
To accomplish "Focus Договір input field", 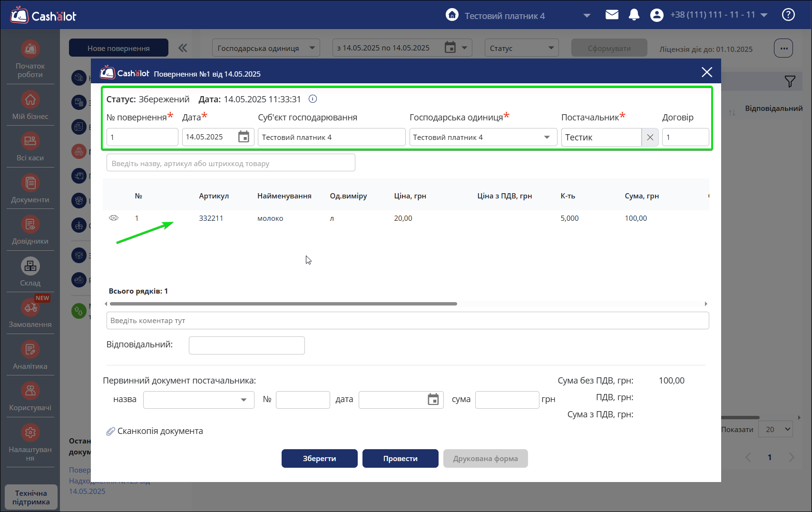I will pos(685,137).
